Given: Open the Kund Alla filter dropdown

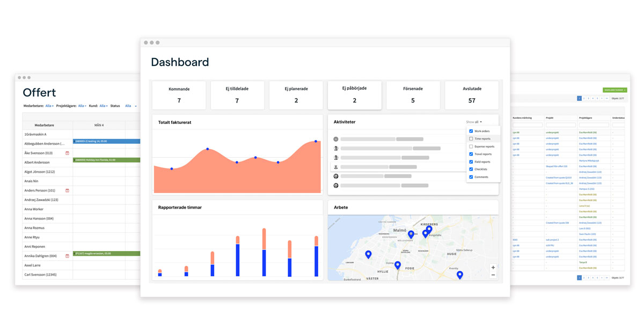Looking at the screenshot, I should (103, 106).
